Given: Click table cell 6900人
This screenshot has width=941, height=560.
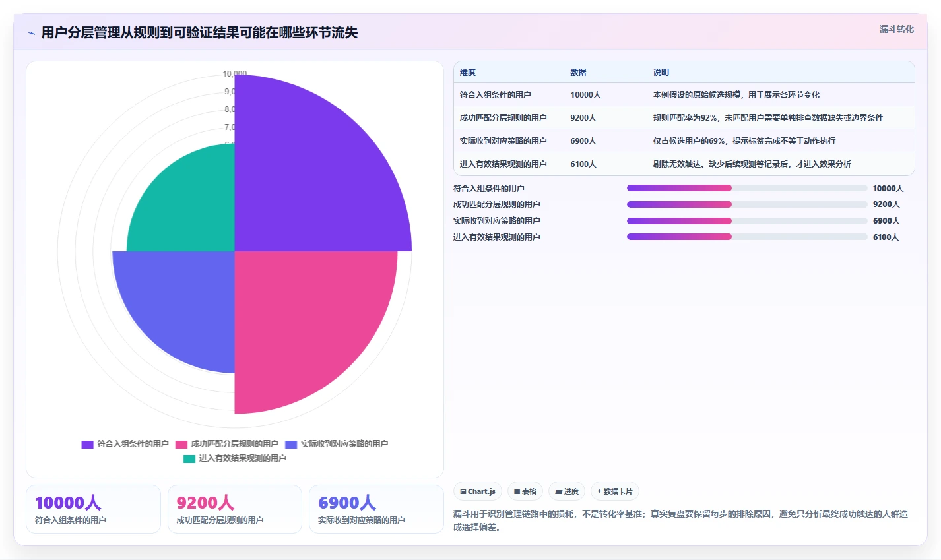Looking at the screenshot, I should pyautogui.click(x=583, y=141).
